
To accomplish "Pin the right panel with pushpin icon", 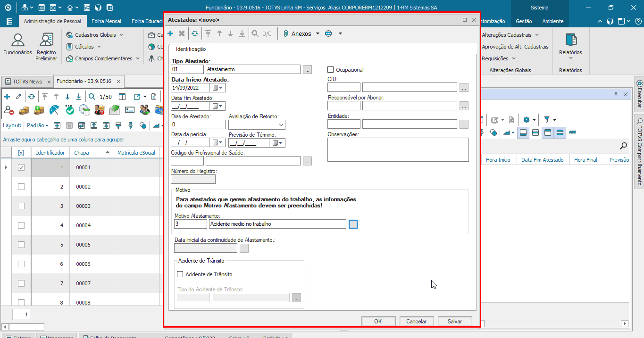I will (616, 94).
